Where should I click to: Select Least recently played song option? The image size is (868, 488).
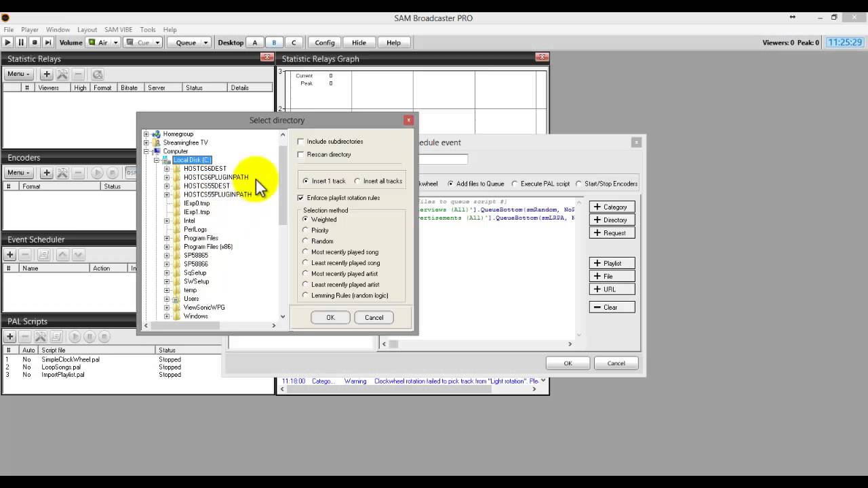tap(305, 263)
